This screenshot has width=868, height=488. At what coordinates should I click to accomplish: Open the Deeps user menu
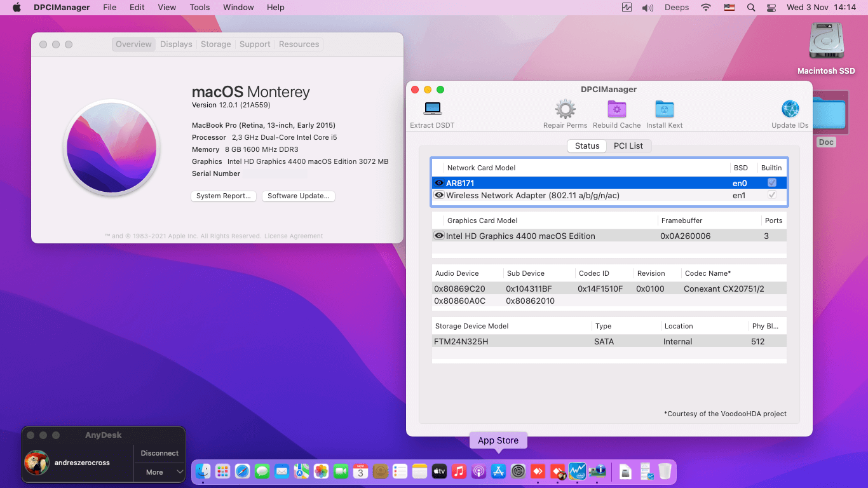(677, 8)
